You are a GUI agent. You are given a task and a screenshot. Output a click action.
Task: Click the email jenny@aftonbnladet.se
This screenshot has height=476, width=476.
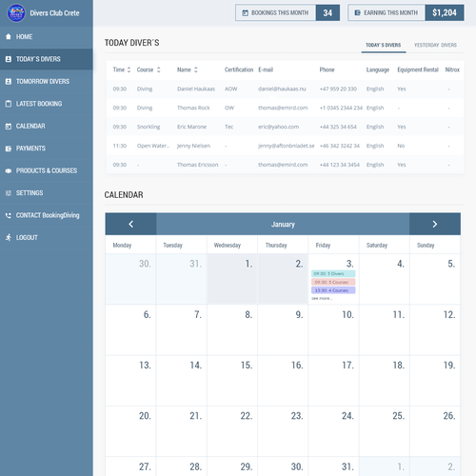pyautogui.click(x=287, y=146)
